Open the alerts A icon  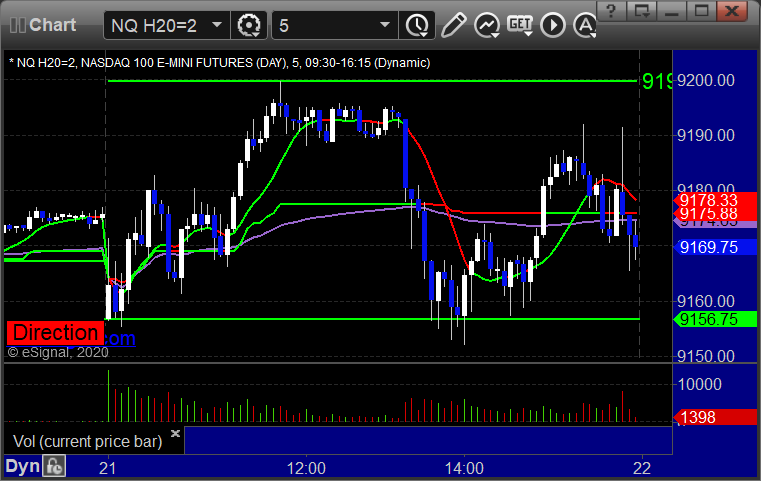tap(585, 25)
